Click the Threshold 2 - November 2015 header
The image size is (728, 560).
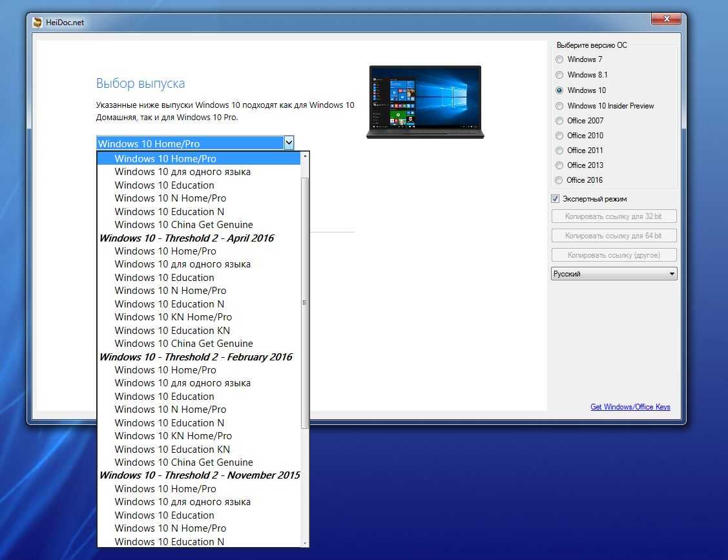(x=200, y=475)
